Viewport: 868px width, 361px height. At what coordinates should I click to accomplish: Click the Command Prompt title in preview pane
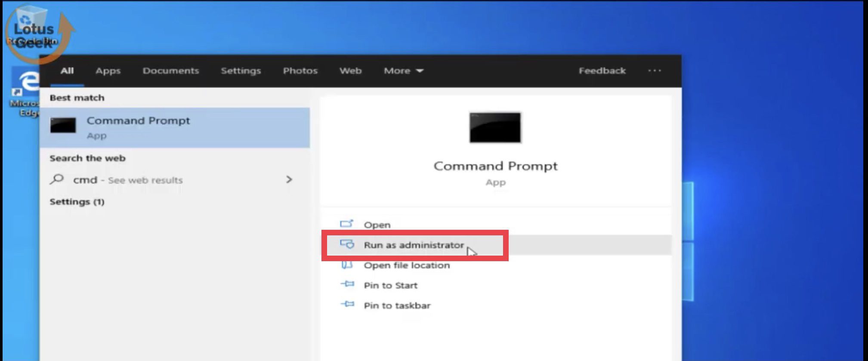pyautogui.click(x=495, y=166)
